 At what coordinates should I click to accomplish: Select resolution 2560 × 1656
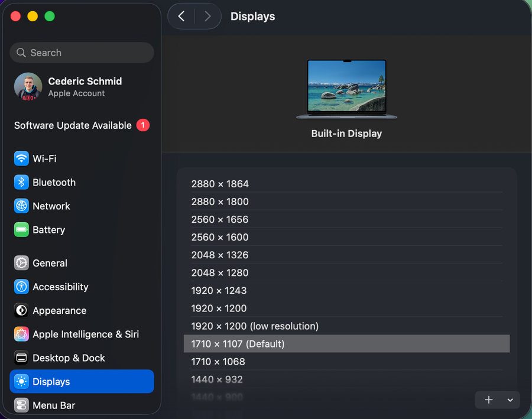click(346, 219)
